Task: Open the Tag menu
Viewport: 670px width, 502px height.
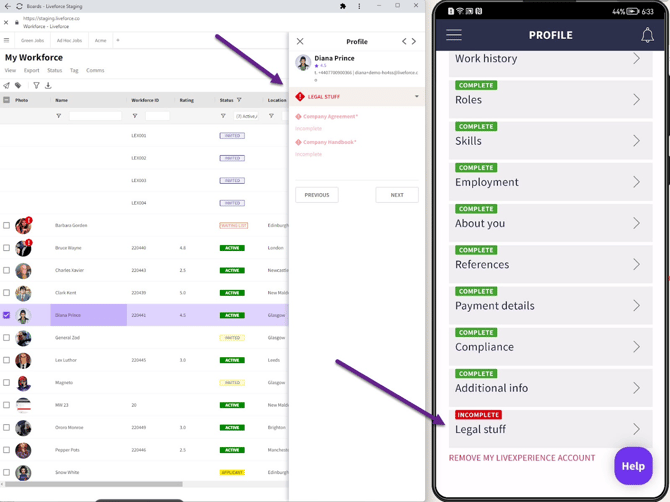Action: 74,70
